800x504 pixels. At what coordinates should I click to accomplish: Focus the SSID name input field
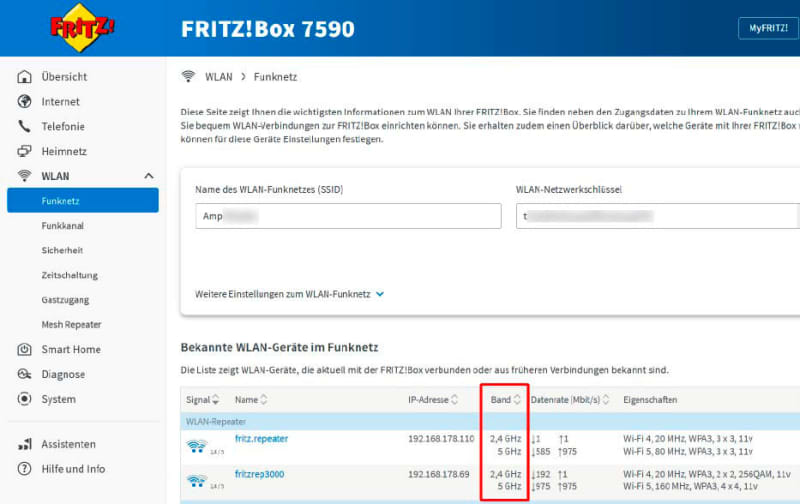click(348, 216)
